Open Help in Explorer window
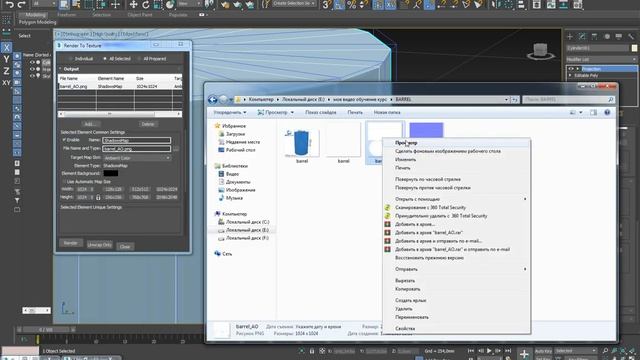Image resolution: width=640 pixels, height=360 pixels. [x=607, y=112]
